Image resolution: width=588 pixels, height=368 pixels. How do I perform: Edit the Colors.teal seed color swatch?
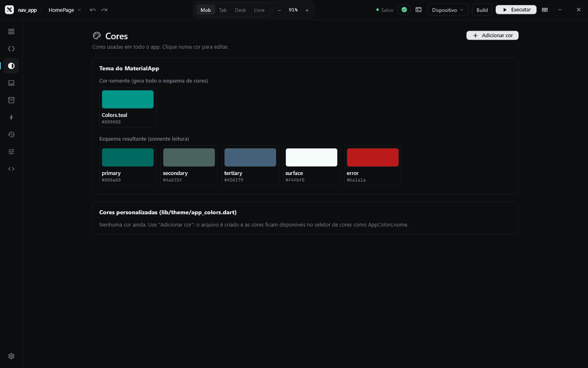(x=128, y=108)
